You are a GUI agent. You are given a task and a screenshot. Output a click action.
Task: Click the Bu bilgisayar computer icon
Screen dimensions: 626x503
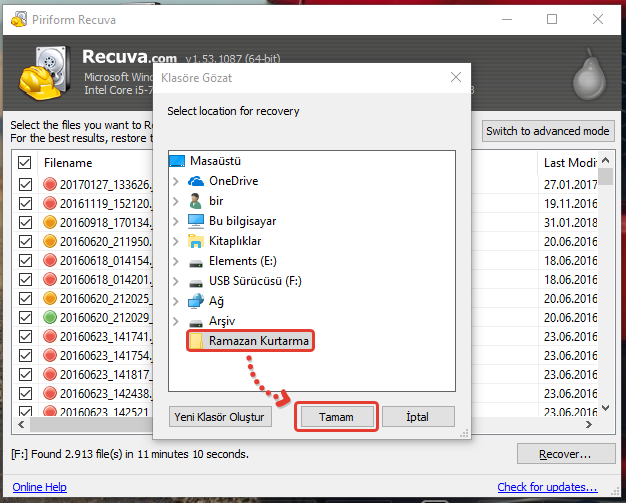tap(195, 221)
